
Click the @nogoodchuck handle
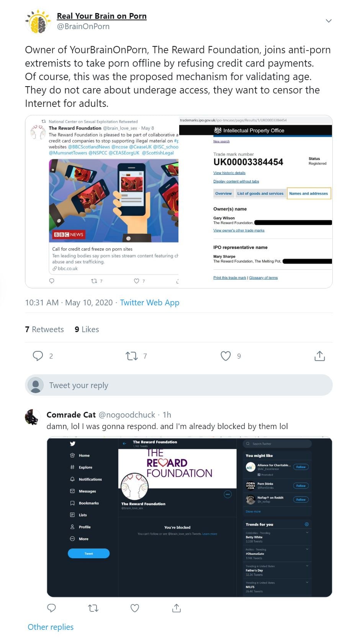pyautogui.click(x=127, y=415)
